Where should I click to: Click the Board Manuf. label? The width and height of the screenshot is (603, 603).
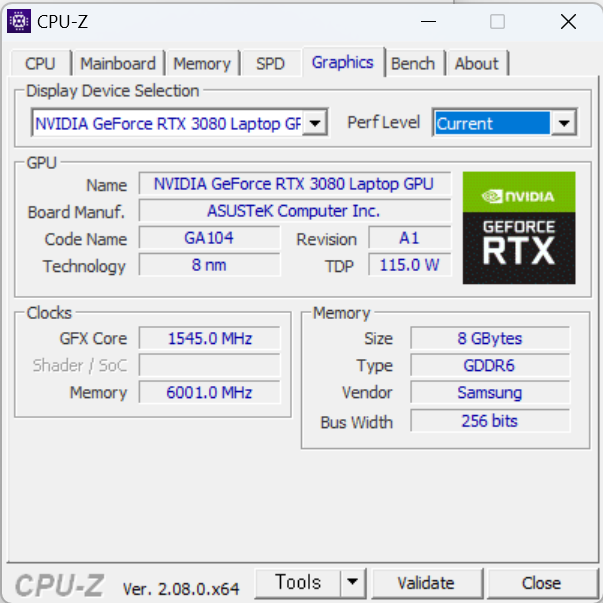(76, 212)
